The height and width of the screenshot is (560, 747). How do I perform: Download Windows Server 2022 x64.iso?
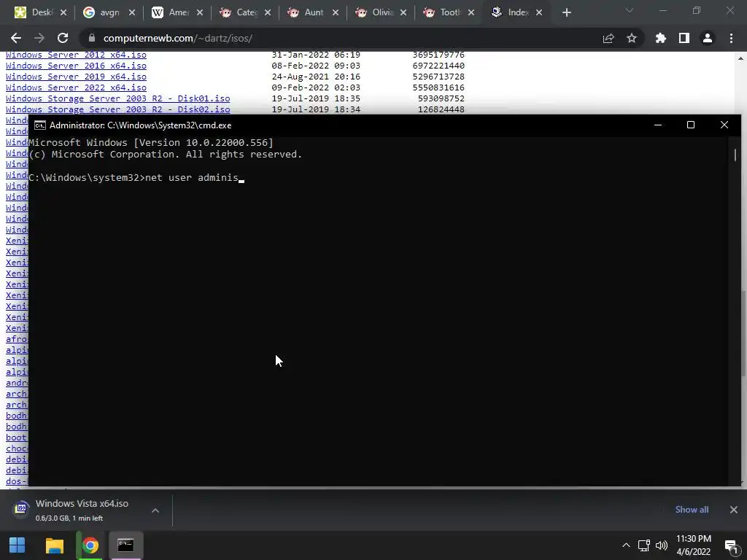pos(76,87)
